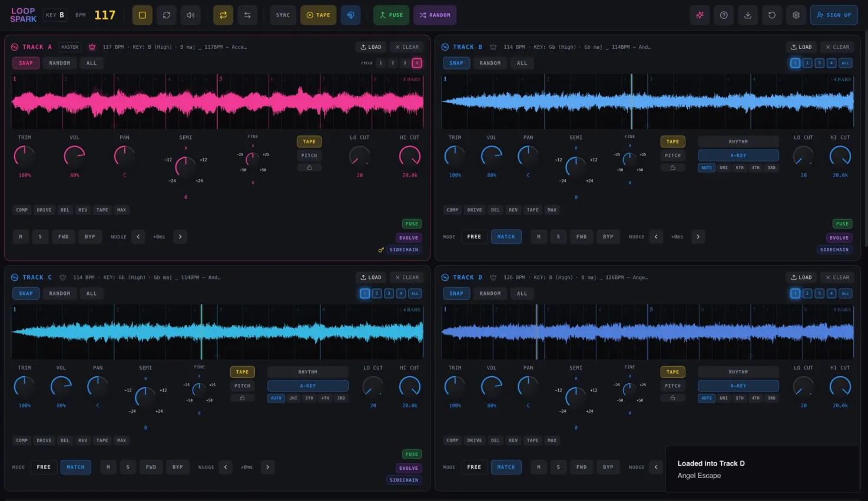868x501 pixels.
Task: Click the lock icon under PITCH on Track C
Action: click(x=242, y=398)
